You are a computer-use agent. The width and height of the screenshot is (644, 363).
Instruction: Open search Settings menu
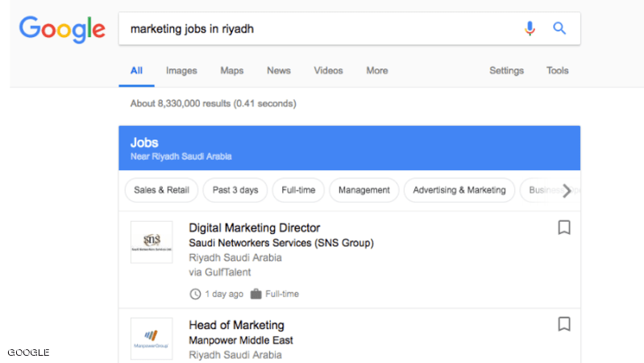click(506, 71)
